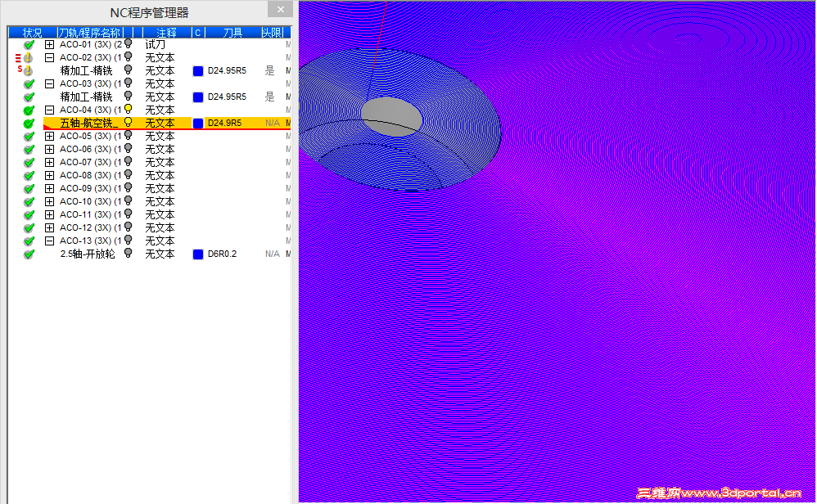Image resolution: width=817 pixels, height=504 pixels.
Task: Click the light bulb icon for ACO-10
Action: point(129,200)
